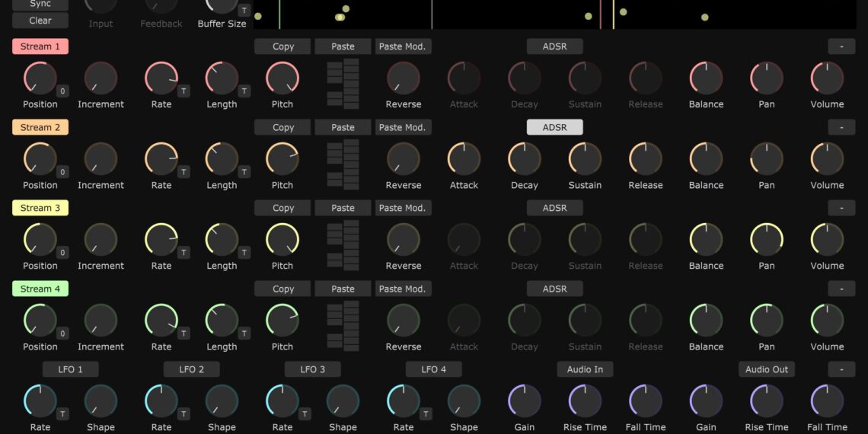Click the T button beside Stream 2 Length
Image resolution: width=868 pixels, height=434 pixels.
tap(244, 172)
